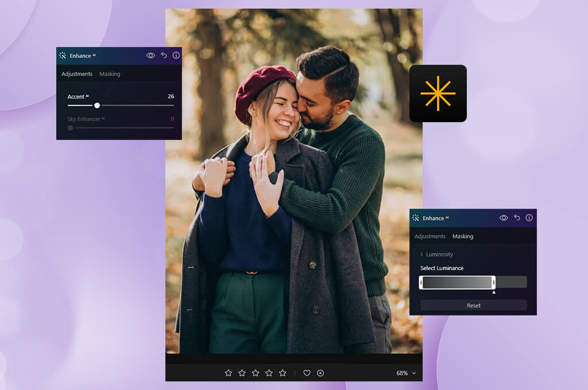The width and height of the screenshot is (588, 390).
Task: Go back from Luminosity via chevron
Action: click(x=422, y=255)
